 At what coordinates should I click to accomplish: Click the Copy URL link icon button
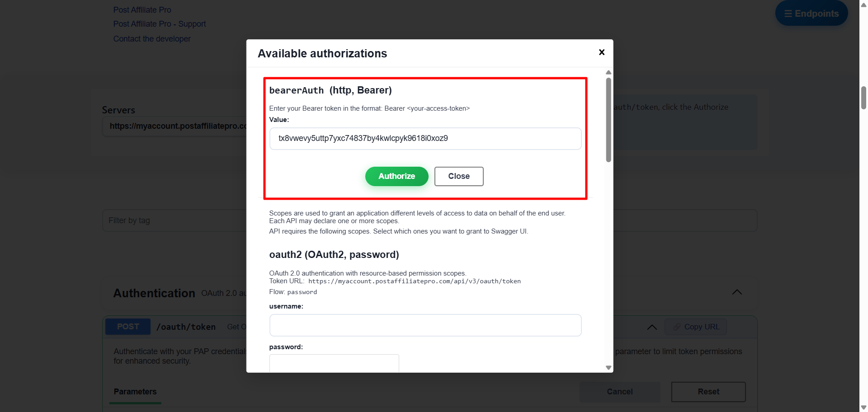(696, 327)
